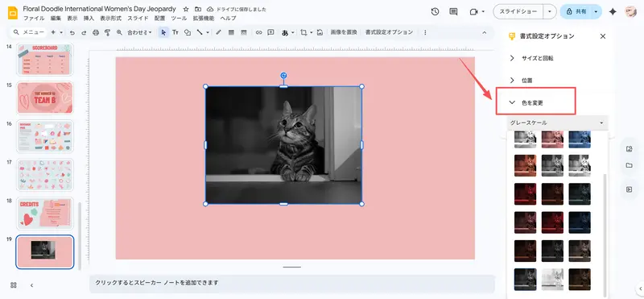Star the presentation title
The width and height of the screenshot is (644, 299).
186,9
